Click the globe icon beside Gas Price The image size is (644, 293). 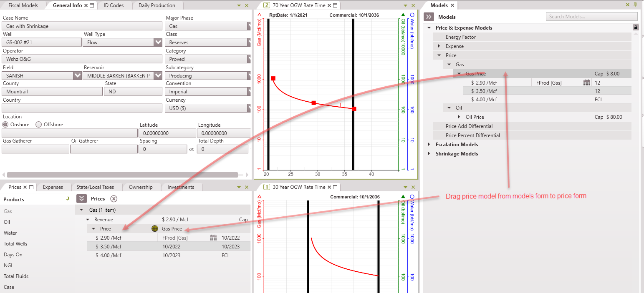pyautogui.click(x=155, y=229)
